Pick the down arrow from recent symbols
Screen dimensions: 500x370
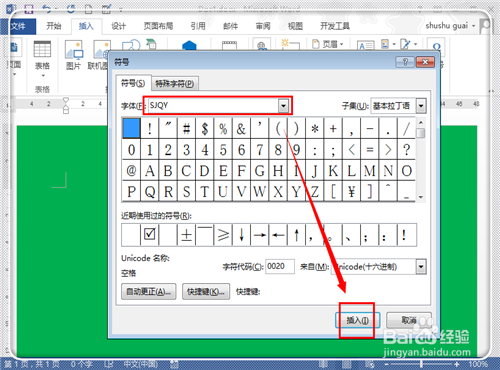click(x=241, y=235)
